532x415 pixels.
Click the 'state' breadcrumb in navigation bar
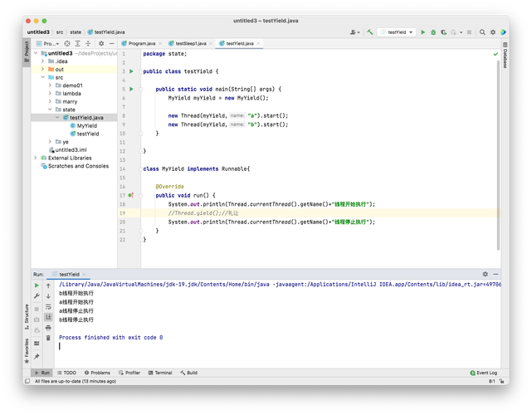point(74,32)
